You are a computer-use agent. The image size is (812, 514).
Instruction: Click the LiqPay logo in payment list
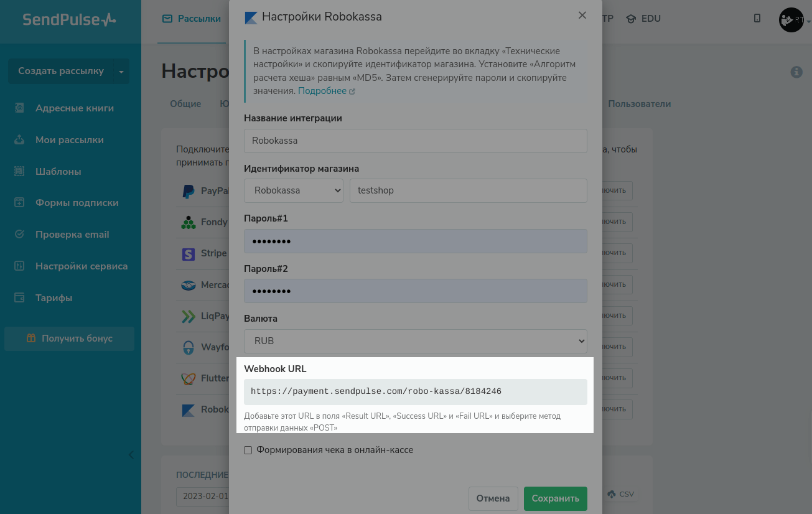188,316
